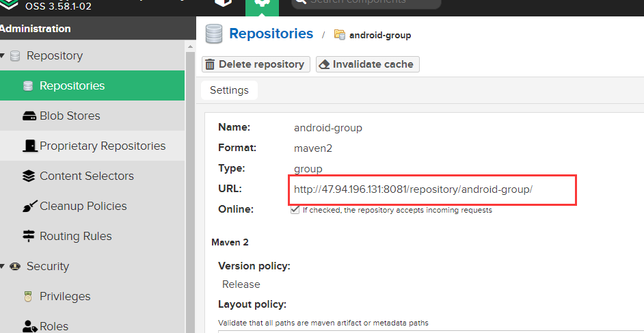The height and width of the screenshot is (333, 644).
Task: Switch to the Settings tab
Action: 229,90
